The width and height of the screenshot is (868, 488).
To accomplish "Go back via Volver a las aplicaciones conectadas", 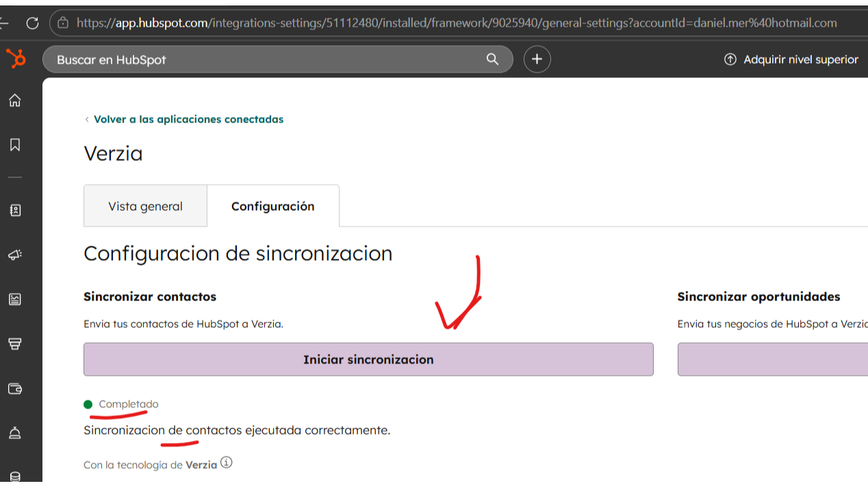I will tap(183, 119).
